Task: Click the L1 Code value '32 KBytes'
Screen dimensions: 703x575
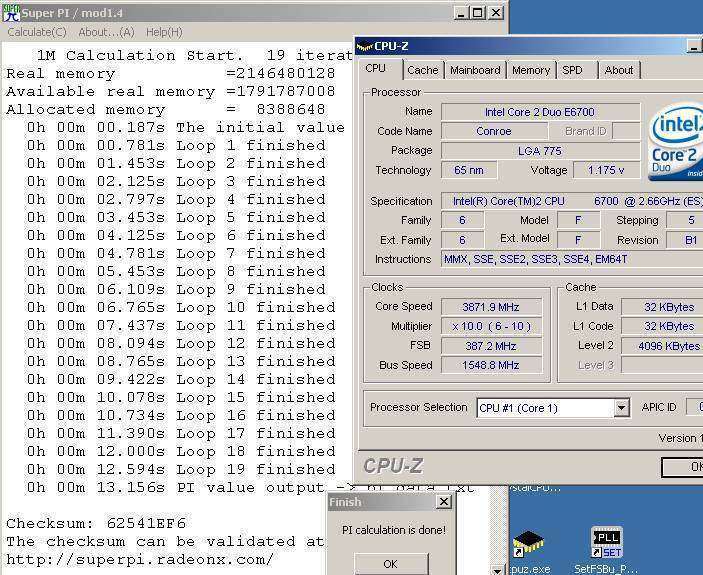Action: [662, 326]
